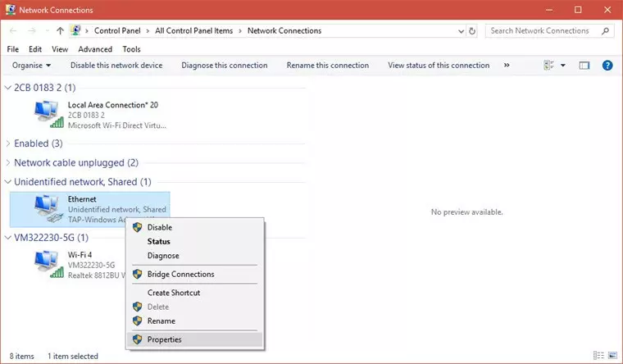Open the Organise dropdown menu
The image size is (623, 364).
32,66
